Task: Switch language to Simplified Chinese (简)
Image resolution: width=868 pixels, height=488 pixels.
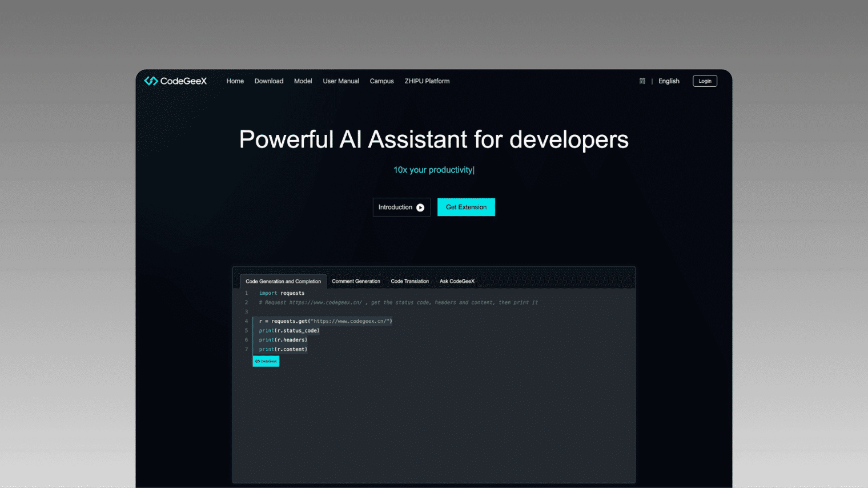Action: pyautogui.click(x=642, y=81)
